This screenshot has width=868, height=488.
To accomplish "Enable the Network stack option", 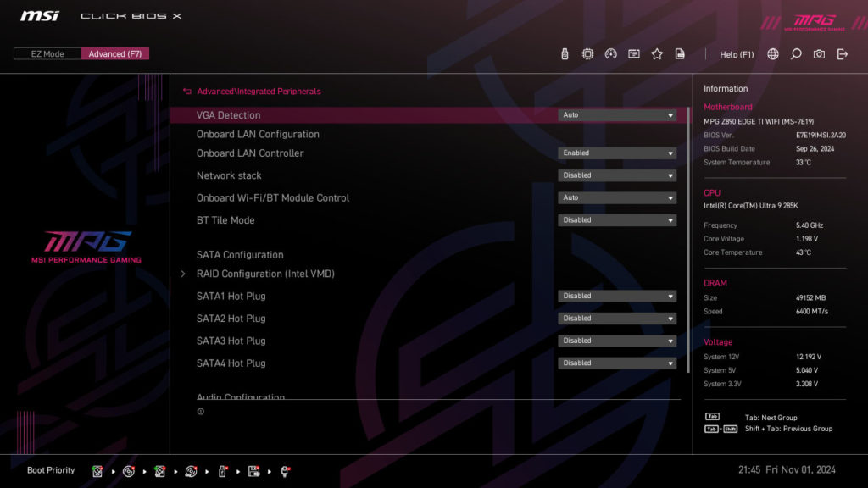I will tap(616, 175).
